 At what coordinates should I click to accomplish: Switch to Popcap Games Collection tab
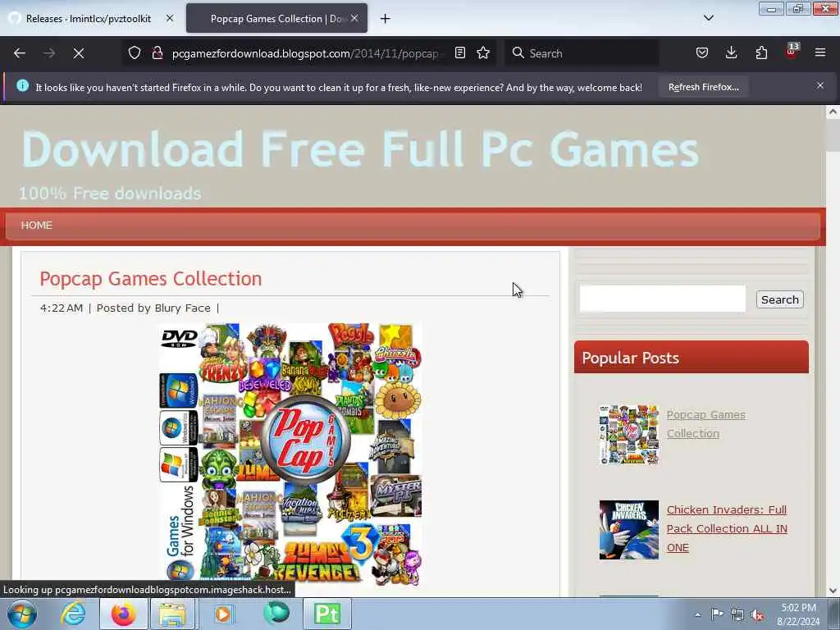[276, 19]
